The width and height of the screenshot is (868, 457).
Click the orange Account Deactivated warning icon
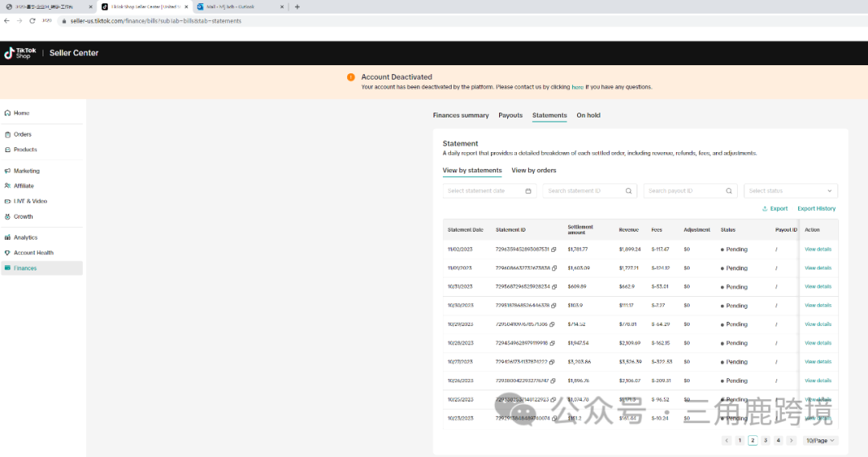pos(351,77)
